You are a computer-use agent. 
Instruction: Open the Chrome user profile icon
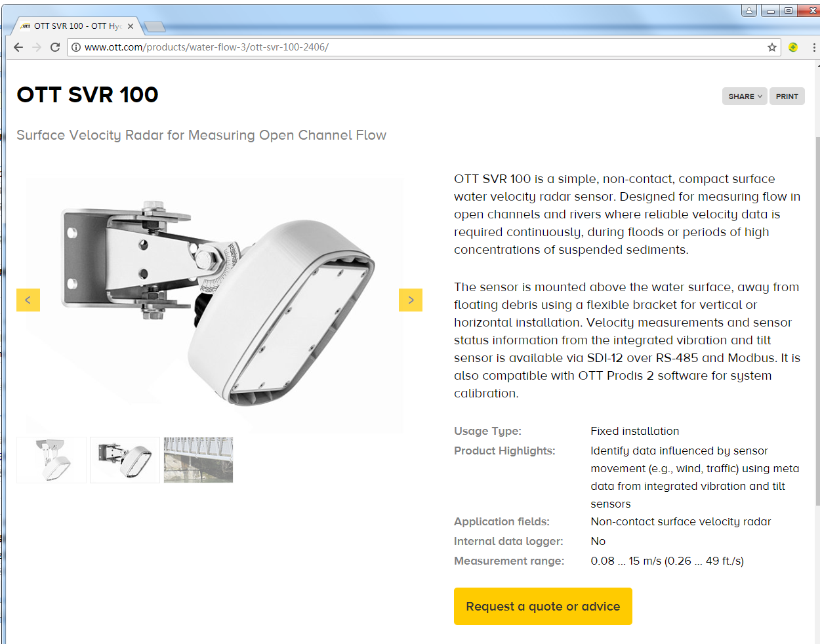(749, 10)
